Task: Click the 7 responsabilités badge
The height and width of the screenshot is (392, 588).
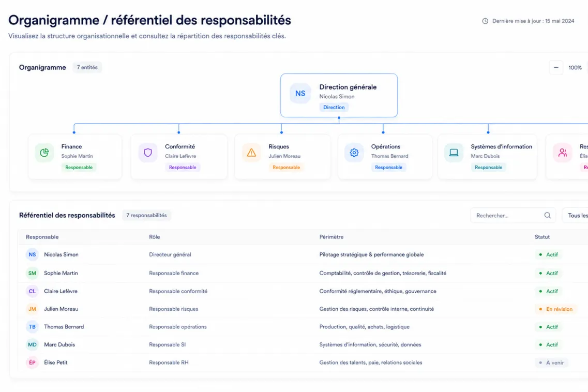Action: (147, 215)
